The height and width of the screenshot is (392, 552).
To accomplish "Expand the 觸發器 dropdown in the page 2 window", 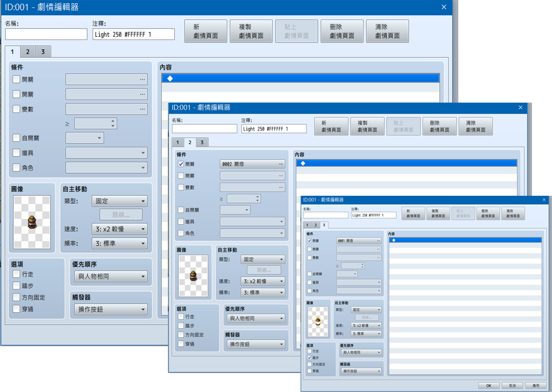I will tap(256, 344).
